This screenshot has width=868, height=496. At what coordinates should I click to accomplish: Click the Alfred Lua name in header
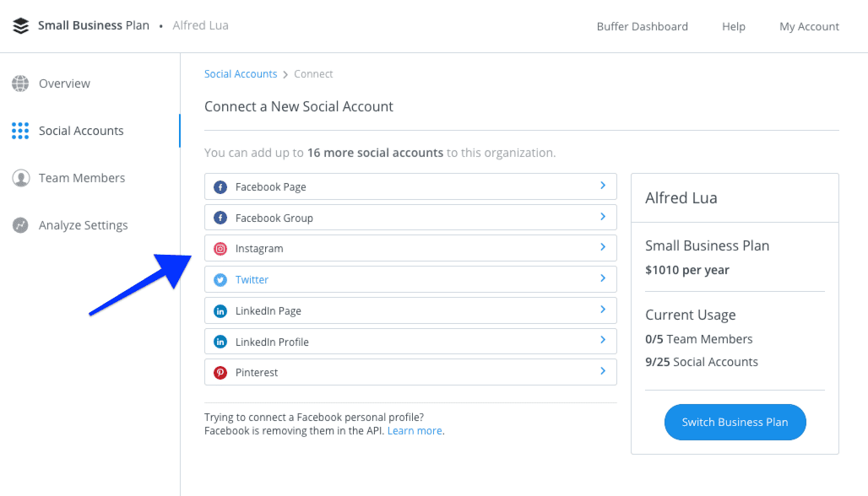(200, 25)
